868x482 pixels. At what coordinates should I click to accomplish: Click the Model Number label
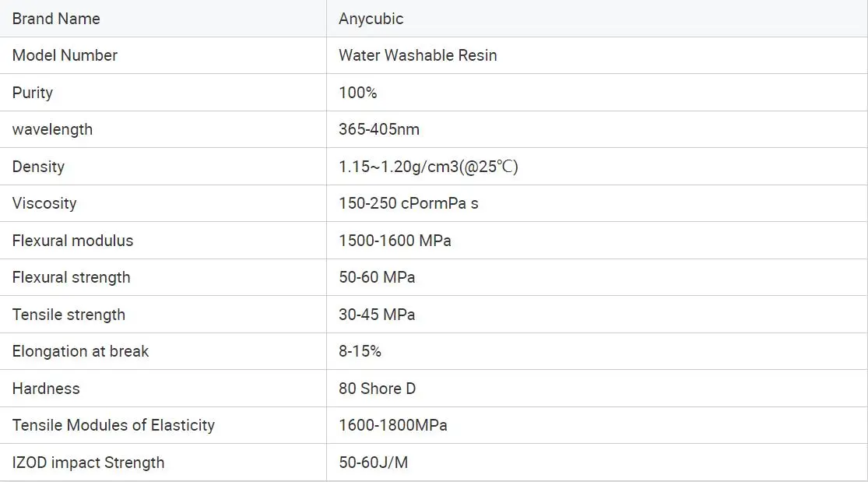click(65, 55)
